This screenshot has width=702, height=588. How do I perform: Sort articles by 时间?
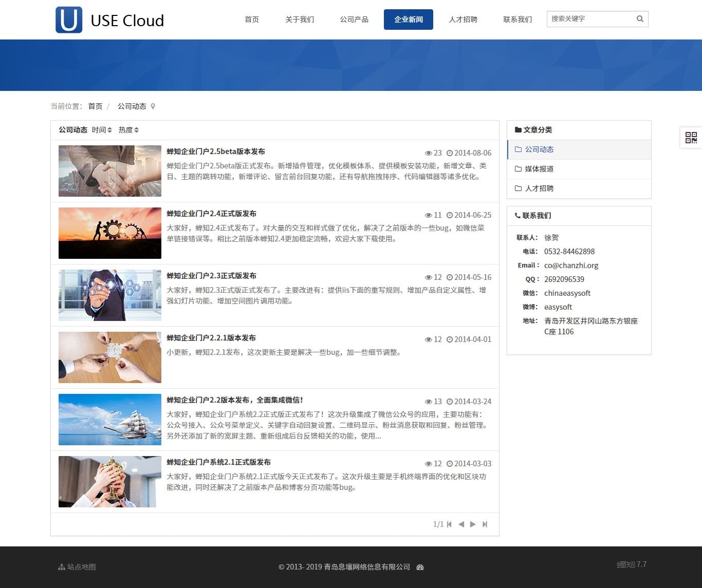pos(102,130)
